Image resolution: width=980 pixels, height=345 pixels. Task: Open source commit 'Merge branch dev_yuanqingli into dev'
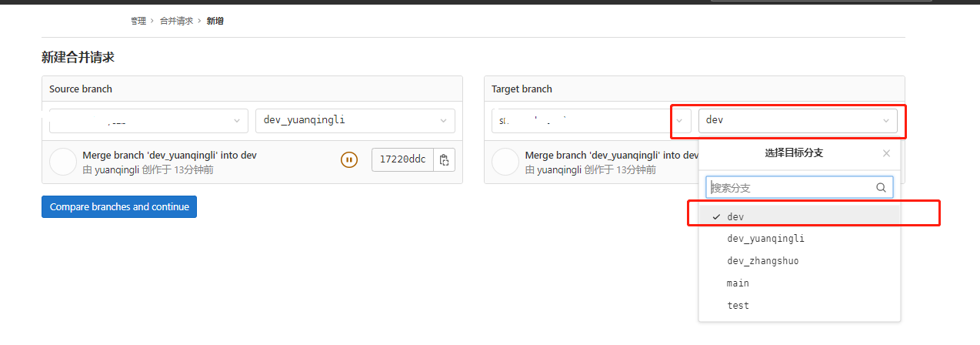coord(169,155)
